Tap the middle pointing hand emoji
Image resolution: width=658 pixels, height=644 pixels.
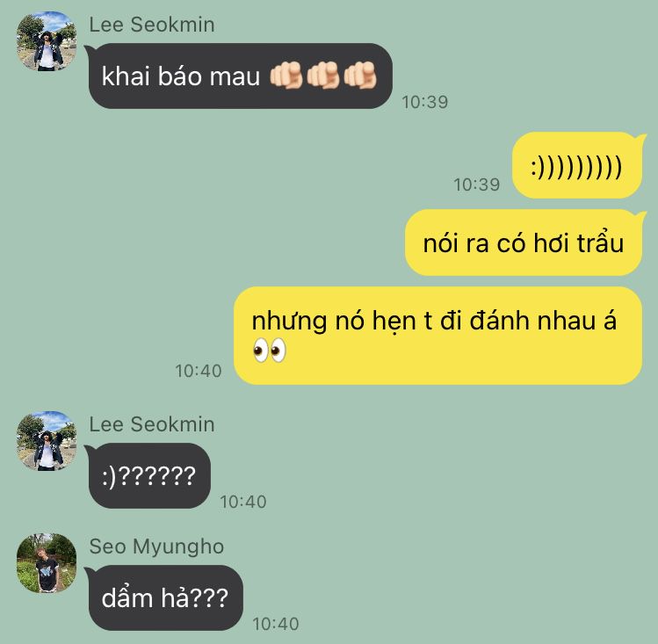point(323,76)
